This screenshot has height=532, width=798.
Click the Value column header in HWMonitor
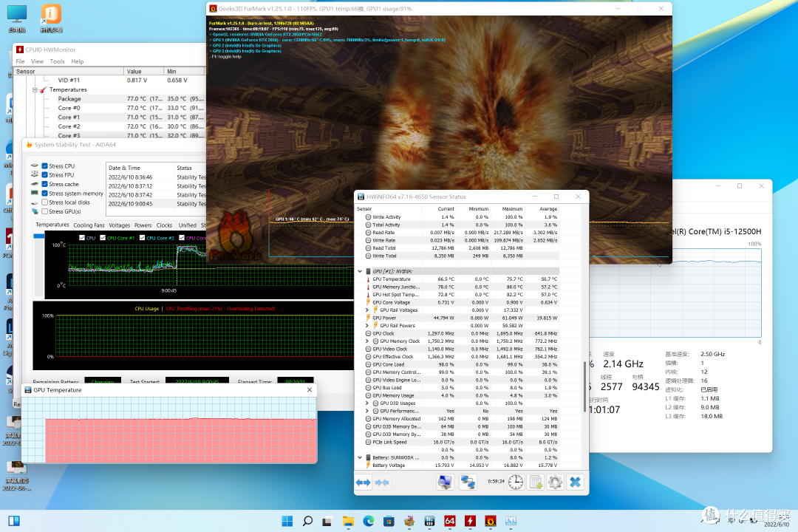[x=144, y=71]
